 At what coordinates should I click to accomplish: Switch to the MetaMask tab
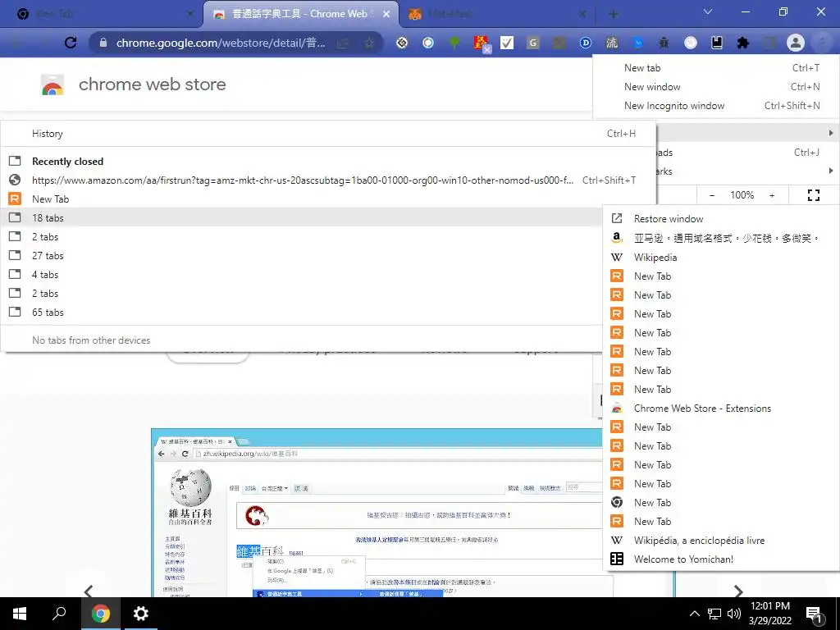pos(495,14)
